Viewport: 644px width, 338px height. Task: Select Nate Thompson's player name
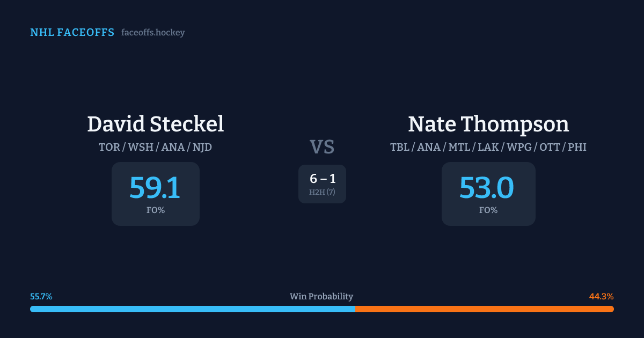click(x=488, y=124)
